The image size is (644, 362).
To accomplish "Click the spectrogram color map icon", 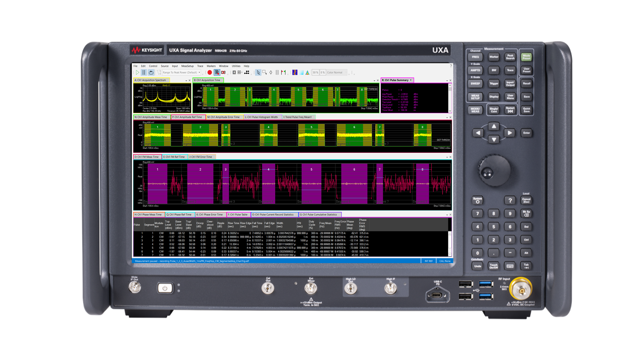I will tap(295, 72).
